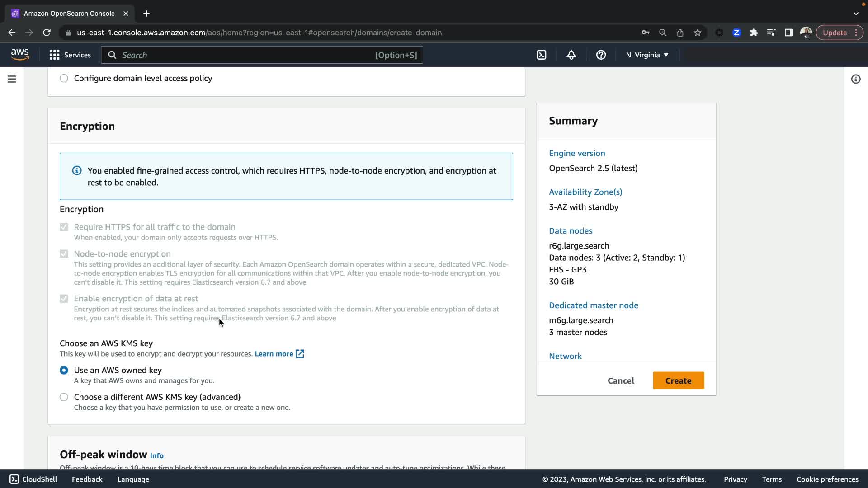
Task: Open the notifications bell icon
Action: tap(571, 55)
